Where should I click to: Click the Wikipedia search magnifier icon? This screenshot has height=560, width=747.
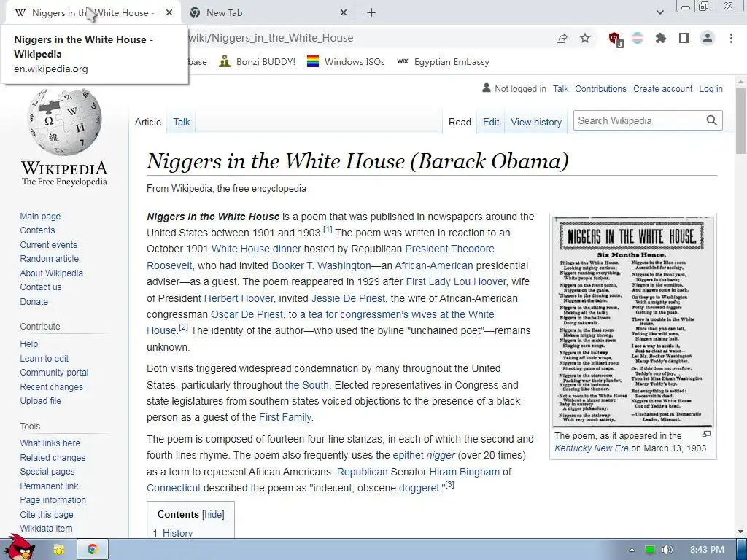[711, 120]
